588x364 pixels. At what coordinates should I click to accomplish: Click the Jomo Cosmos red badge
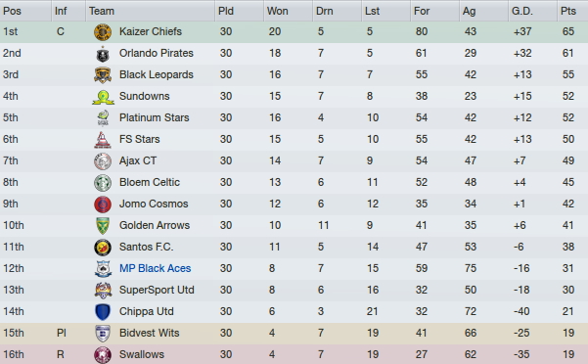(103, 205)
